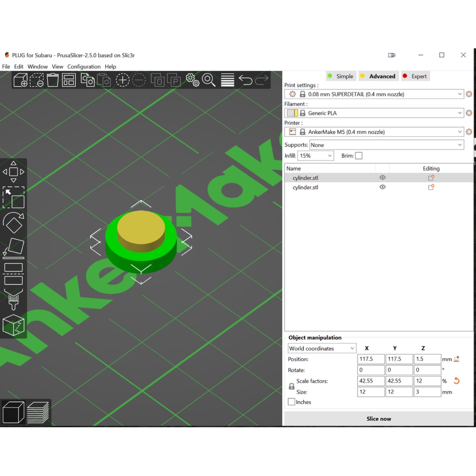Open settings via the gears toolbar icon
The height and width of the screenshot is (476, 476).
click(192, 80)
